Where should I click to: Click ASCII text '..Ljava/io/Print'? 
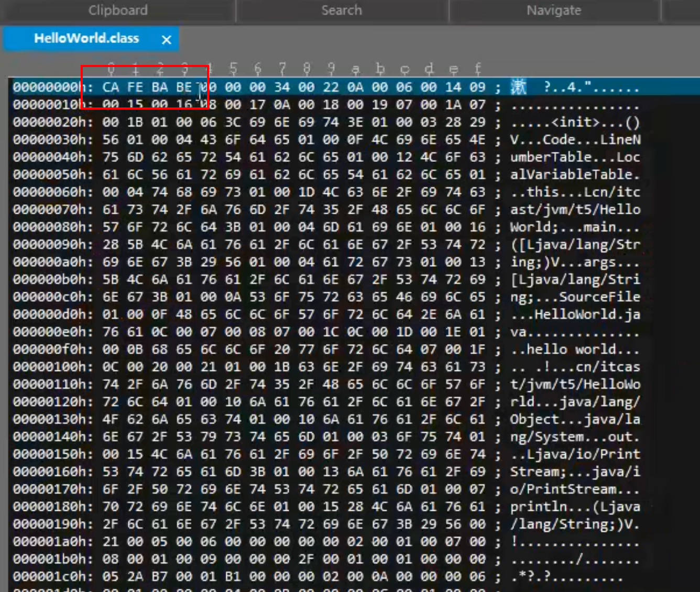575,454
